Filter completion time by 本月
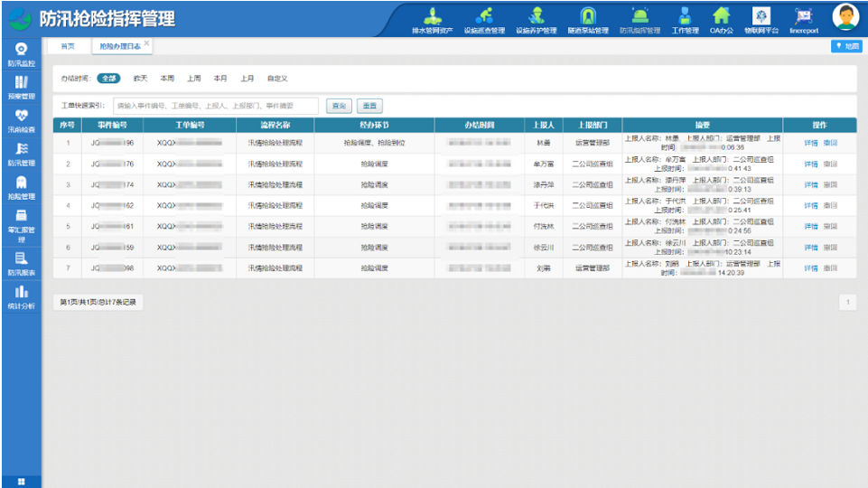 click(x=220, y=78)
